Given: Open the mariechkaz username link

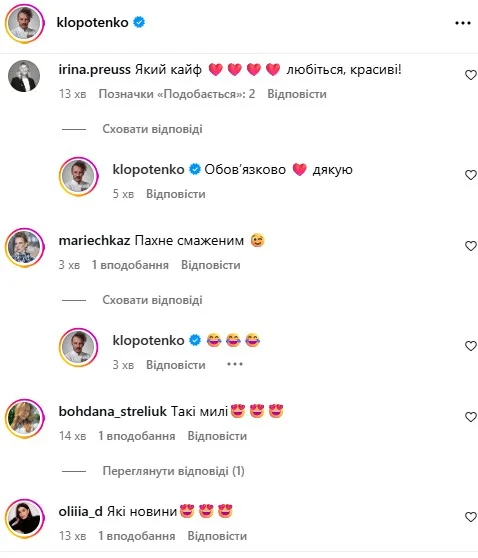Looking at the screenshot, I should [94, 241].
